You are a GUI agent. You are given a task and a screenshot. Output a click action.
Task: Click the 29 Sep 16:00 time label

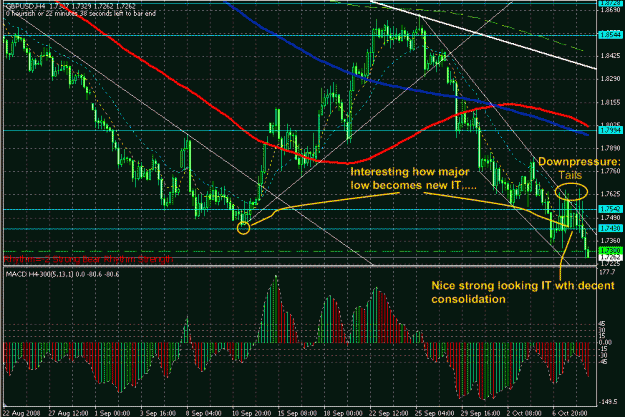(480, 413)
